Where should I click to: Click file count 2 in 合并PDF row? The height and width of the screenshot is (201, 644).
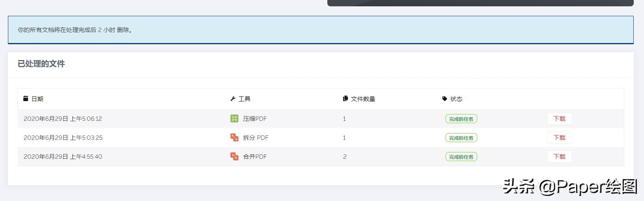[x=345, y=156]
